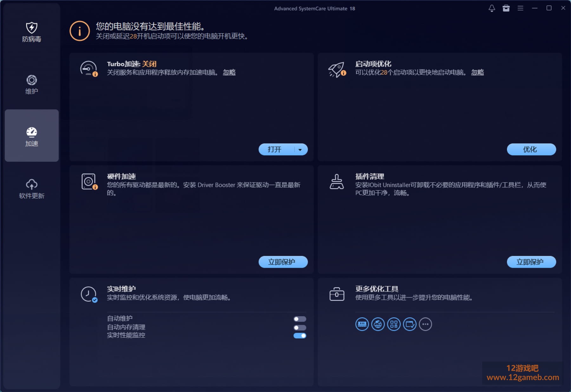Open the internet booster globe tool icon
Image resolution: width=571 pixels, height=392 pixels.
pos(378,324)
